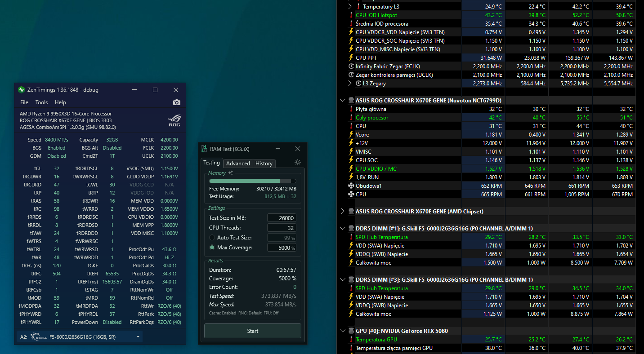Switch to the Advanced tab in RAM Test

coord(238,164)
